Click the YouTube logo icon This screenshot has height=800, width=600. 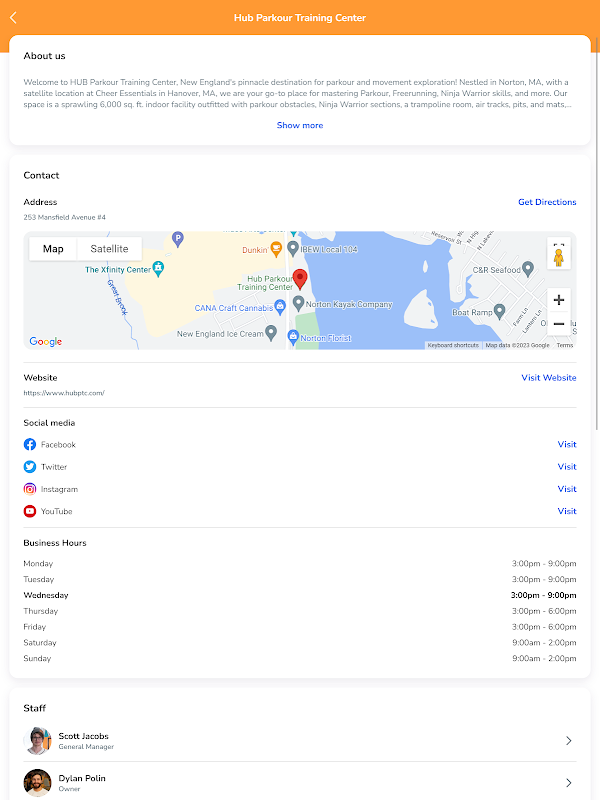[30, 511]
